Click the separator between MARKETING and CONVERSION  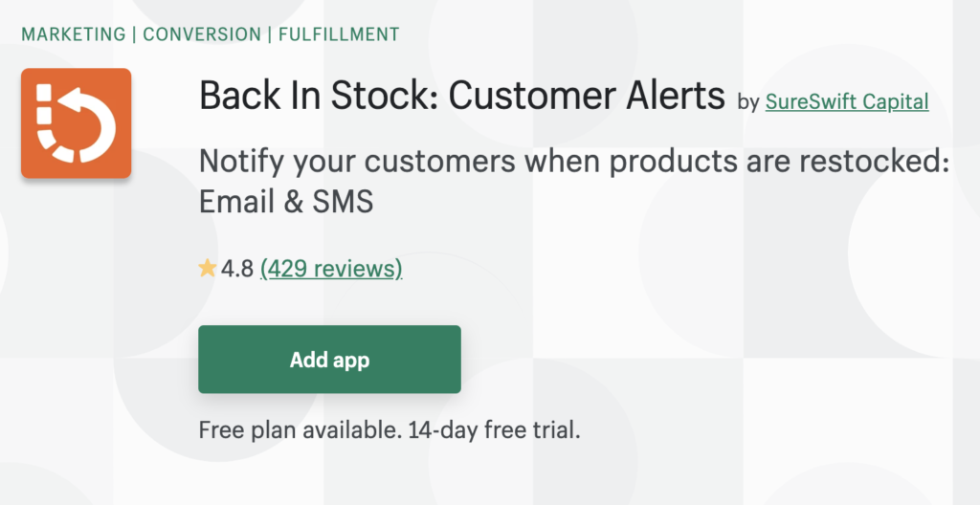(135, 34)
